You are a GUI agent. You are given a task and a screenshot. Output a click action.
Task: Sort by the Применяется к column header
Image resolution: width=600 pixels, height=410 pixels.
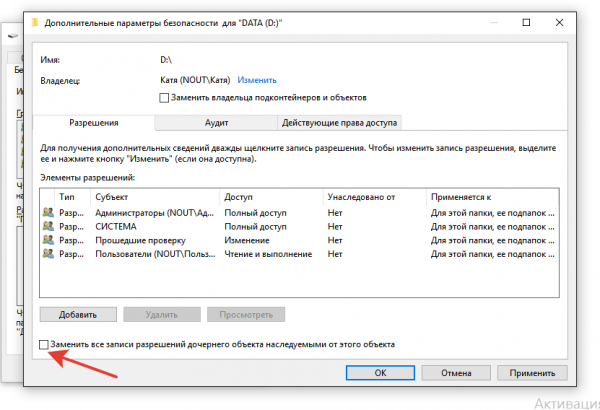492,197
